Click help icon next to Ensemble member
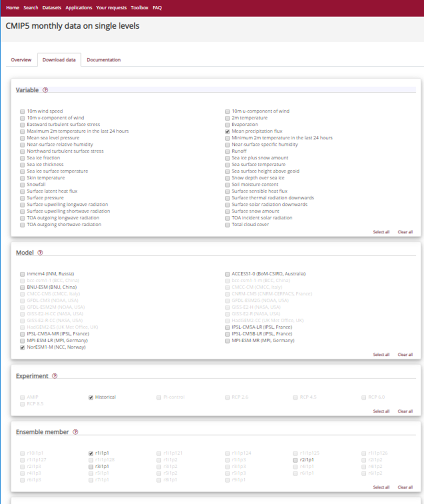Screen dimensions: 424x504 [75, 432]
